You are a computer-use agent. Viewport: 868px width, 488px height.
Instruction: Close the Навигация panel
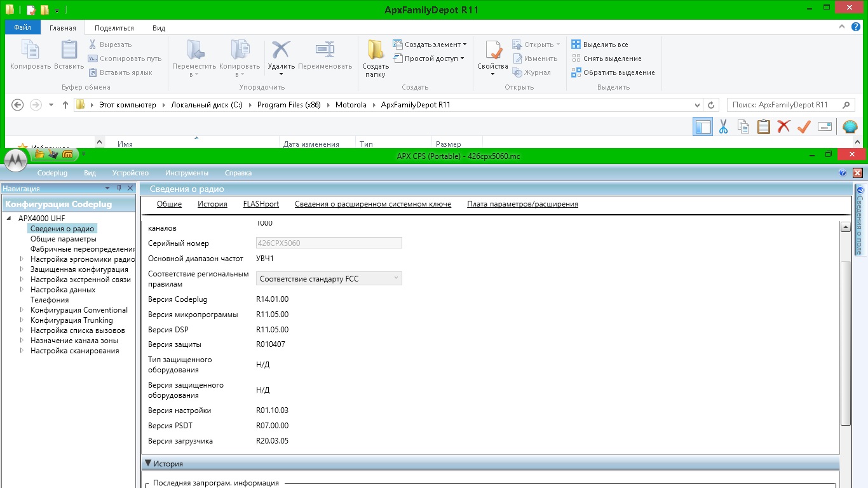[x=130, y=188]
